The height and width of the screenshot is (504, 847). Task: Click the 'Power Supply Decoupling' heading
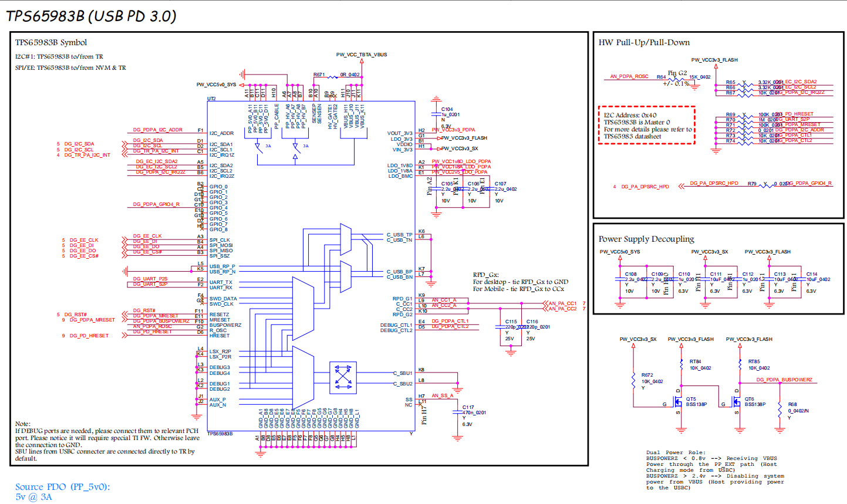coord(646,239)
